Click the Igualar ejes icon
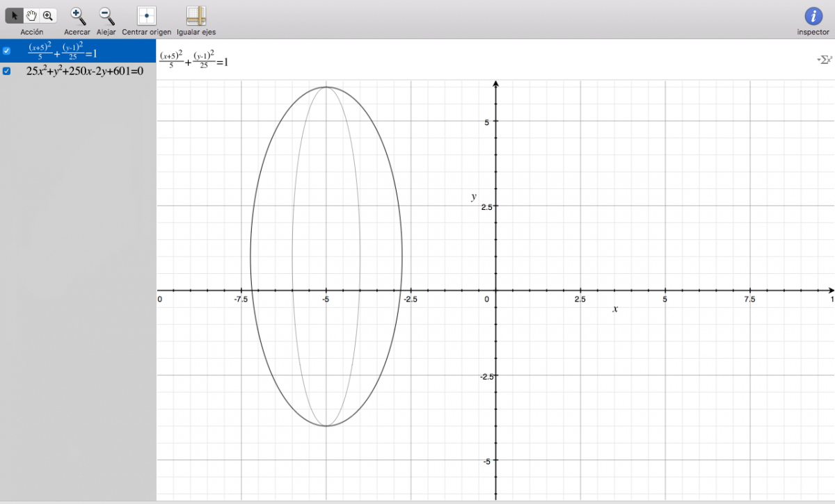Screen dimensions: 835x504 [196, 15]
